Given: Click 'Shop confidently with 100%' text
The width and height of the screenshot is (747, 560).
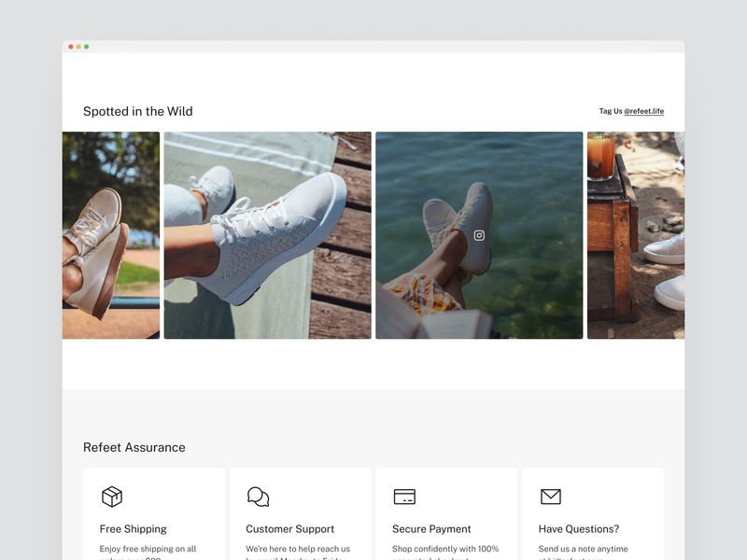Looking at the screenshot, I should [x=445, y=549].
